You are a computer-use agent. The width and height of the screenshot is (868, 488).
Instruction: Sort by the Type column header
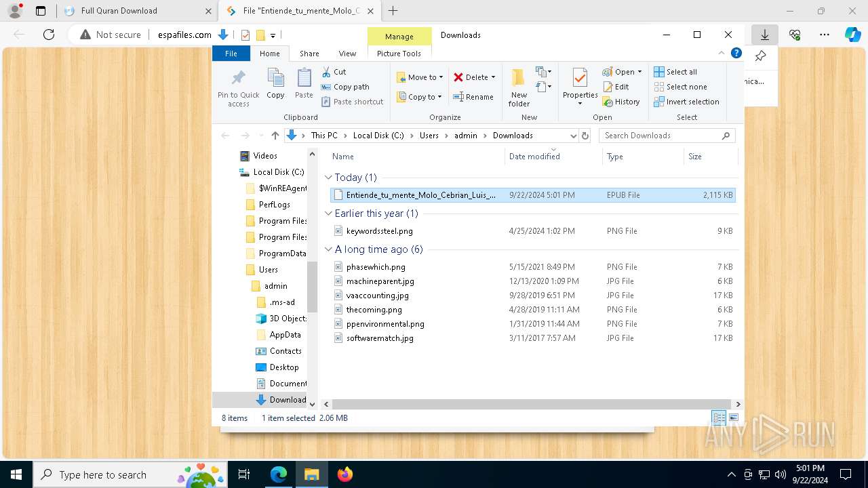[643, 157]
